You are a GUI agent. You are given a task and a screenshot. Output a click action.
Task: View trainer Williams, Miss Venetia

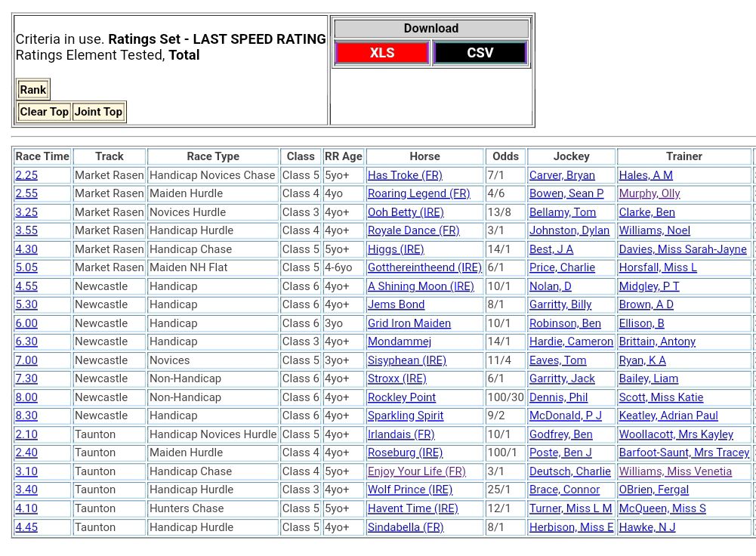675,471
